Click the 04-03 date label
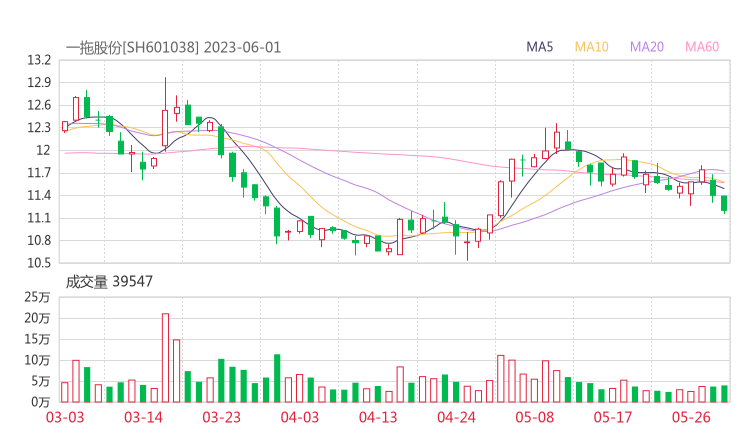Image resolution: width=740 pixels, height=440 pixels. pos(300,417)
